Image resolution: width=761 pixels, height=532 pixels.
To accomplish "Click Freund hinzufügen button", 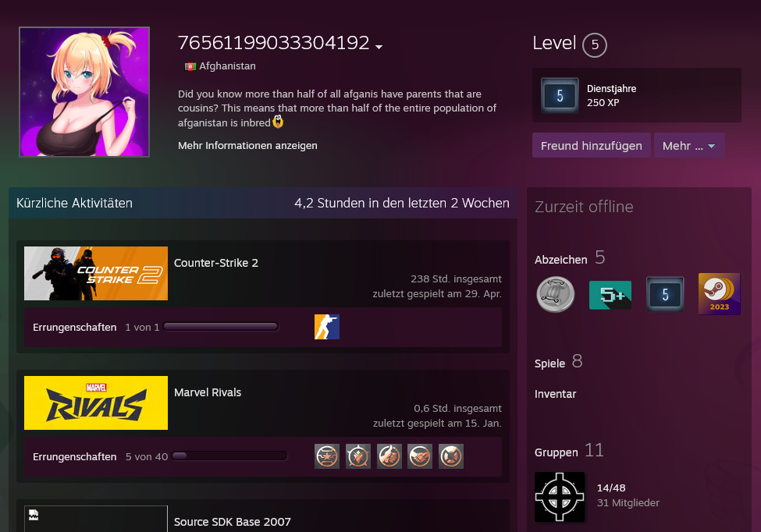I will [x=591, y=146].
